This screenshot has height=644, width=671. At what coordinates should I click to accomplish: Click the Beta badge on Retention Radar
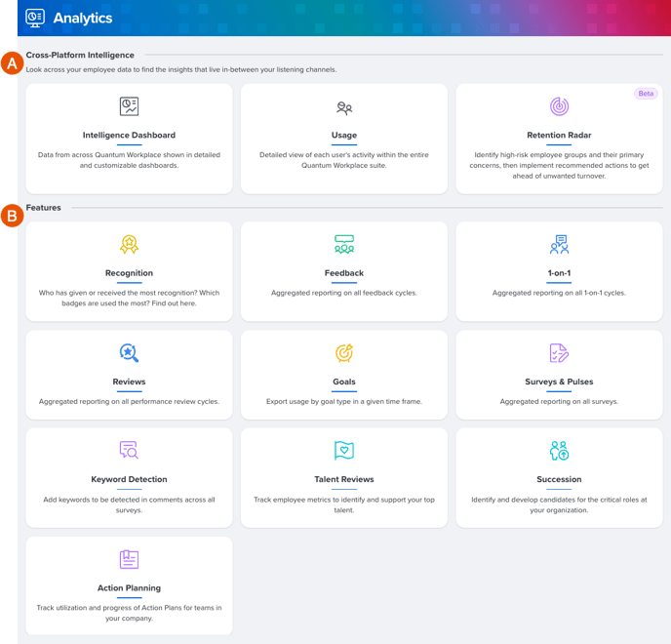click(x=646, y=94)
